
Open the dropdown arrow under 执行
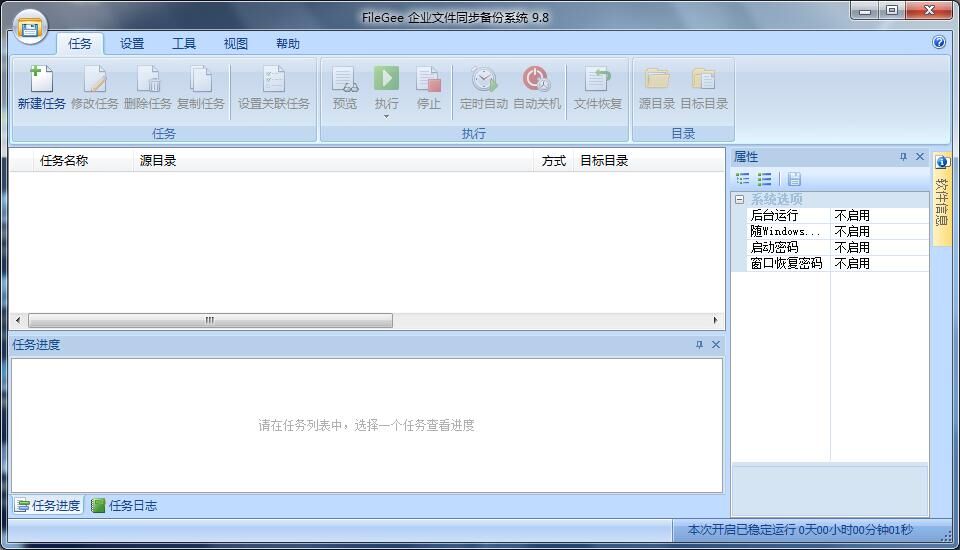click(x=386, y=116)
